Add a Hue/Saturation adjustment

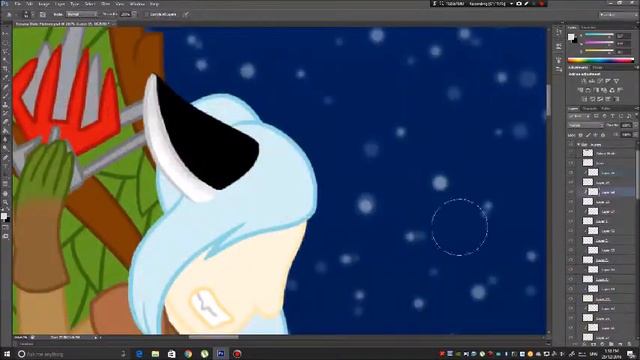click(580, 90)
